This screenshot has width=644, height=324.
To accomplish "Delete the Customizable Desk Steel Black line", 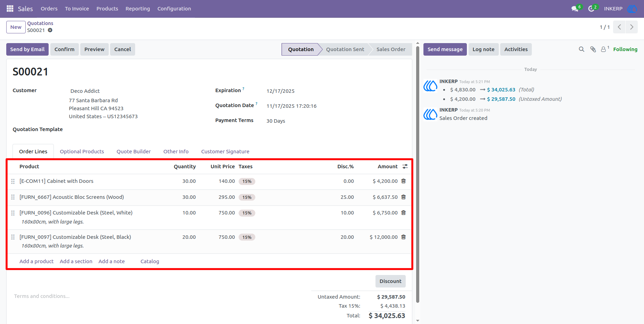I will coord(404,237).
